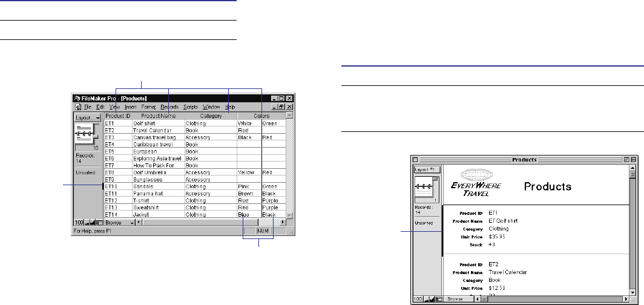Click the record number field showing 10
This screenshot has width=644, height=305.
click(x=88, y=148)
